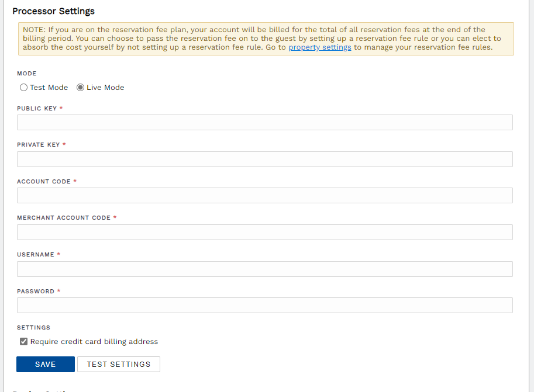Click the Password input field
The image size is (534, 392).
click(265, 305)
